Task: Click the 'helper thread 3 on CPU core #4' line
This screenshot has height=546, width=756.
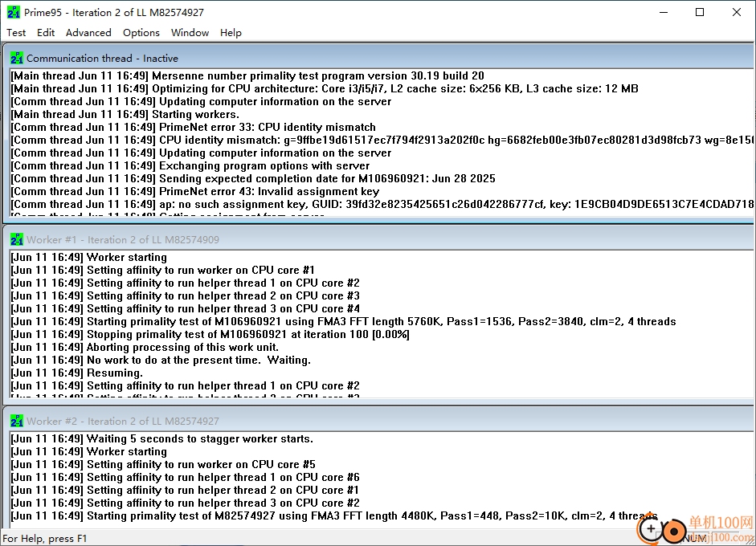Action: pos(185,309)
